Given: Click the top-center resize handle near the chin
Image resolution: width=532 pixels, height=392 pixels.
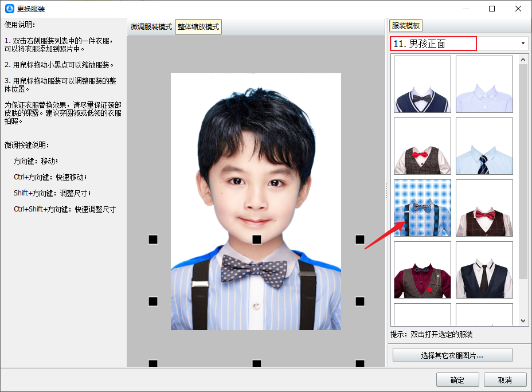Looking at the screenshot, I should [257, 240].
